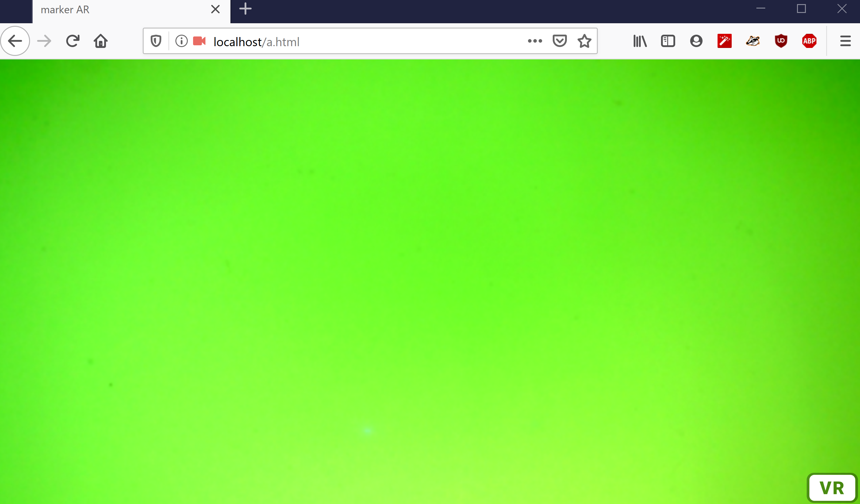
Task: Maximize the Firefox window
Action: [801, 9]
